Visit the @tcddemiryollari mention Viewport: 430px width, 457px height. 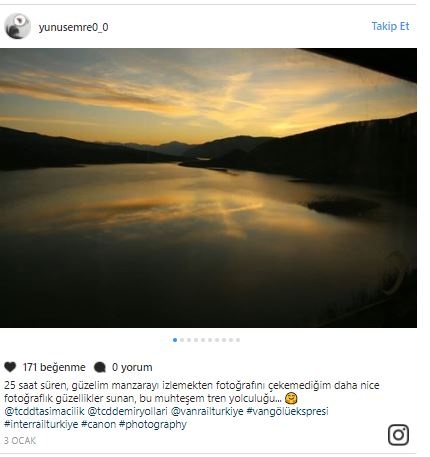pyautogui.click(x=127, y=411)
